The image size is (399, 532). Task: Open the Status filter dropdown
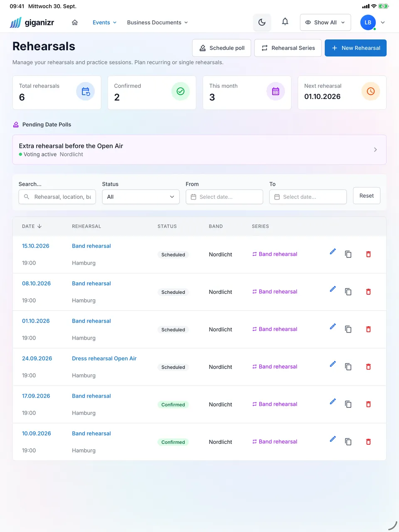pos(141,197)
